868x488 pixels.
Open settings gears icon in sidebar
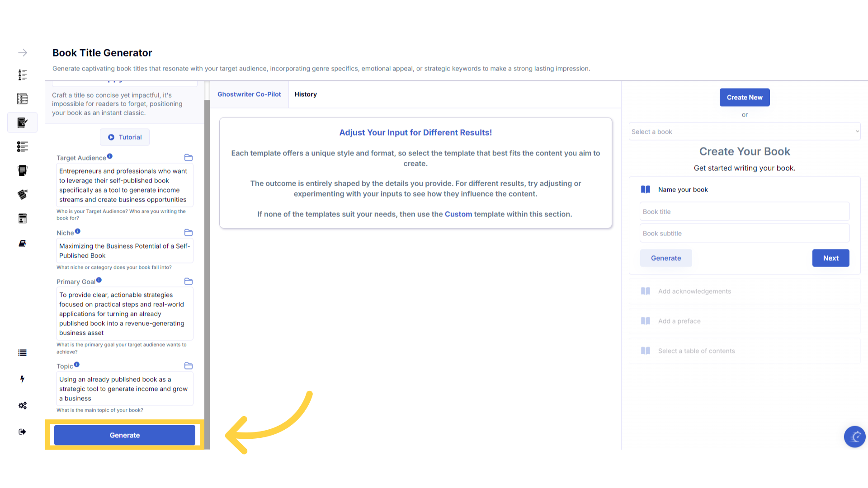coord(23,405)
